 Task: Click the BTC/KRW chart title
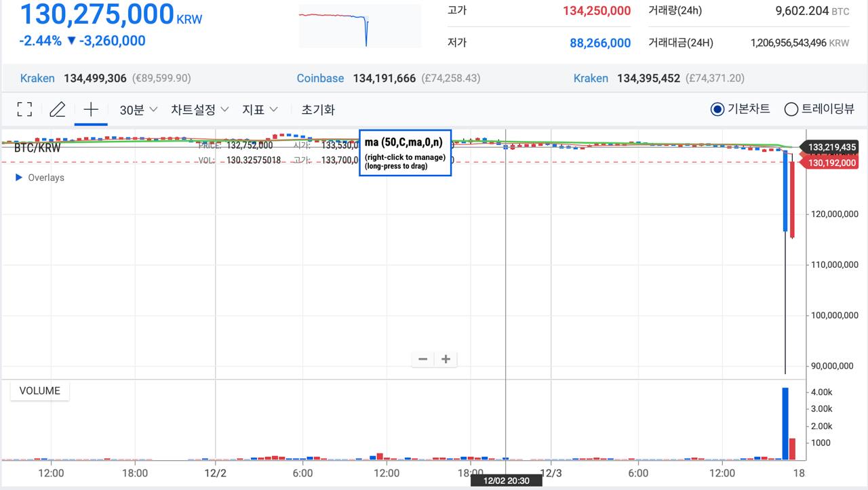(x=37, y=148)
